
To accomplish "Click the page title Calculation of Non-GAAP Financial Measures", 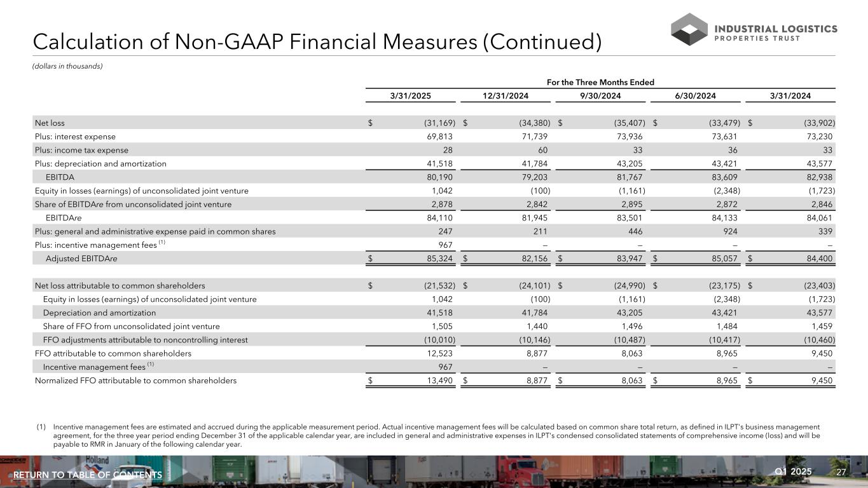I will (317, 42).
